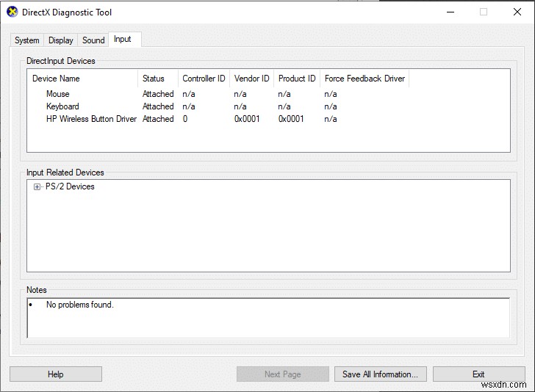
Task: Switch to the System tab
Action: 27,40
